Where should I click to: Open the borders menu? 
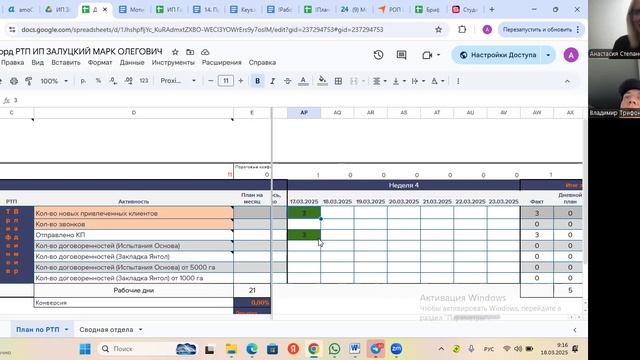click(338, 81)
